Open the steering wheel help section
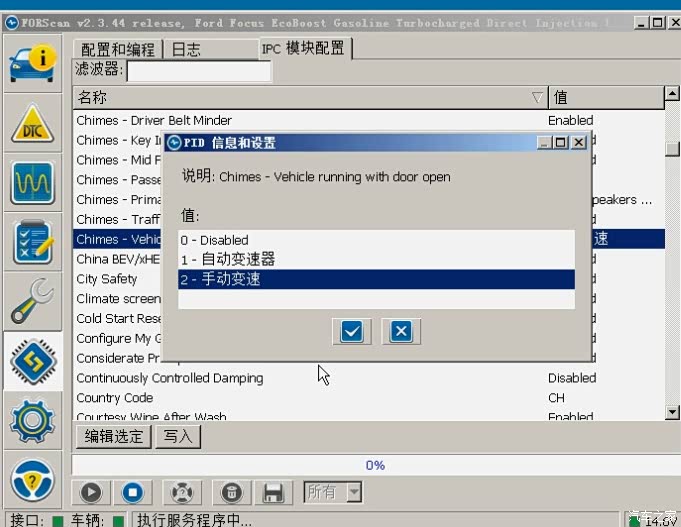The image size is (681, 527). click(32, 480)
